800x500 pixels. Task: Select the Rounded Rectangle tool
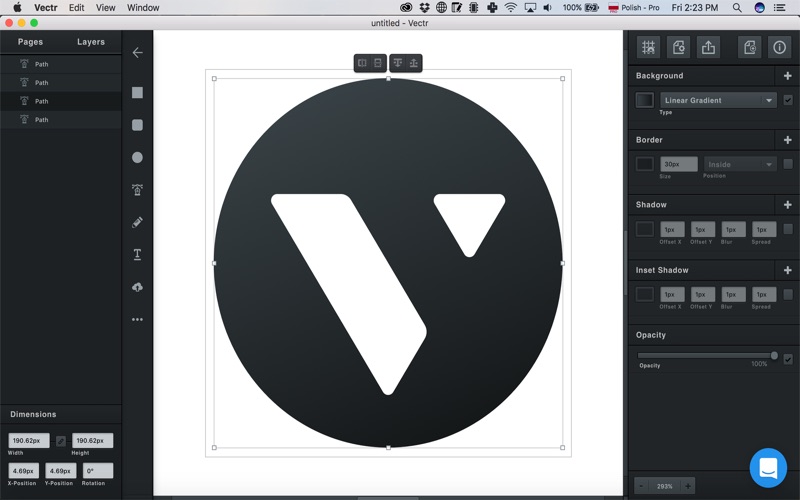[137, 125]
